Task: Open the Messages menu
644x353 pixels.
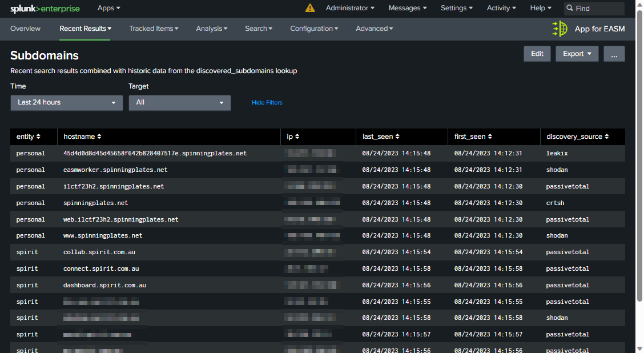Action: pyautogui.click(x=408, y=8)
